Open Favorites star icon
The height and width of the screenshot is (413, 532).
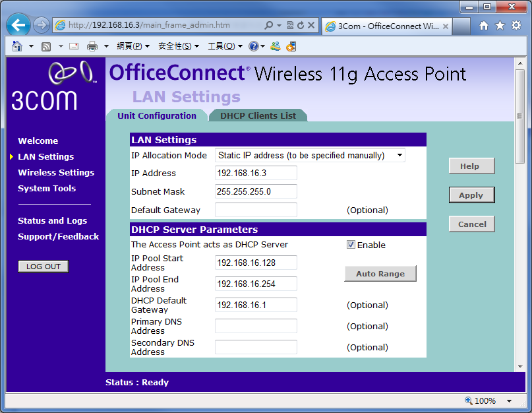click(500, 26)
